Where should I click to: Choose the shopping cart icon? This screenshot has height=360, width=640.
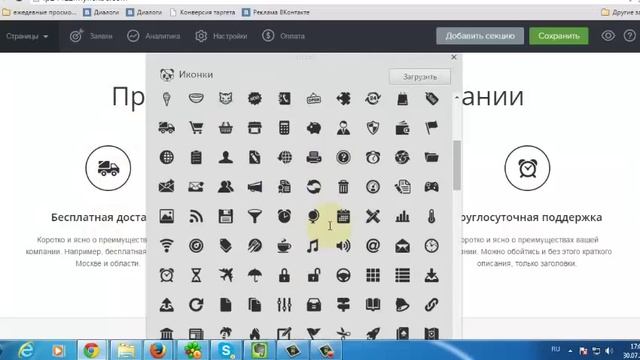196,128
